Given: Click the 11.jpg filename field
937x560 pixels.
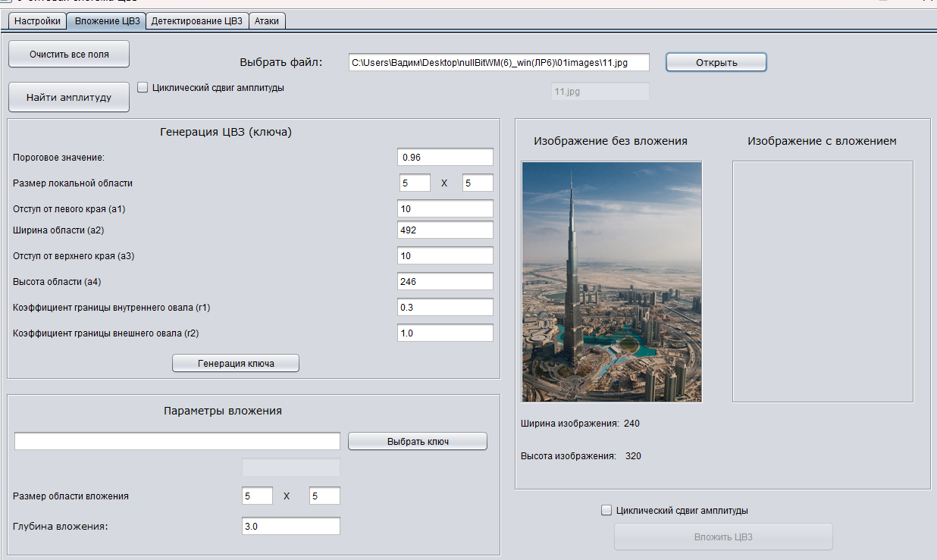Looking at the screenshot, I should tap(600, 92).
